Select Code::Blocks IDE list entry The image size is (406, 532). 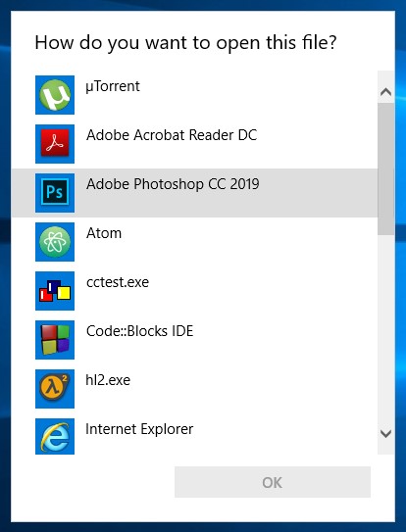194,340
